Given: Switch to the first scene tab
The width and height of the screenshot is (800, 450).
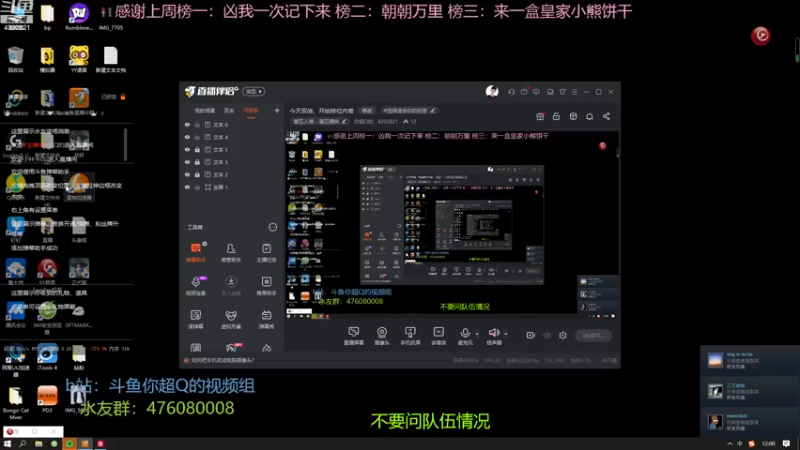Looking at the screenshot, I should tap(205, 111).
